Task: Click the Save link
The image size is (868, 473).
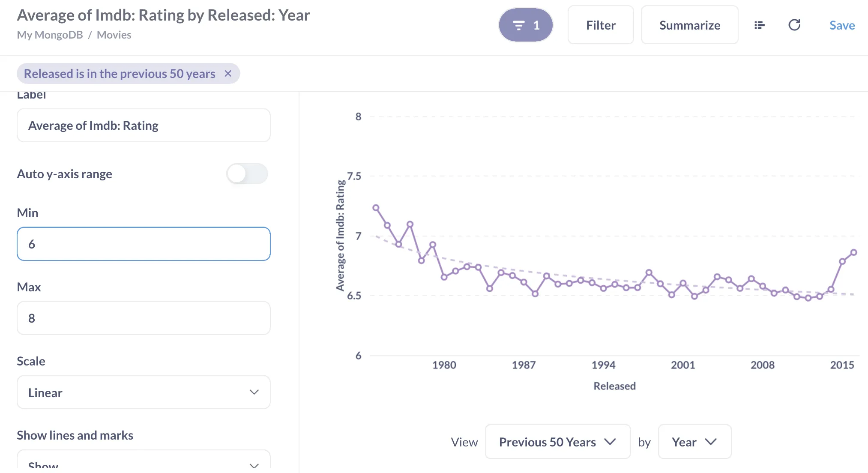Action: click(842, 25)
